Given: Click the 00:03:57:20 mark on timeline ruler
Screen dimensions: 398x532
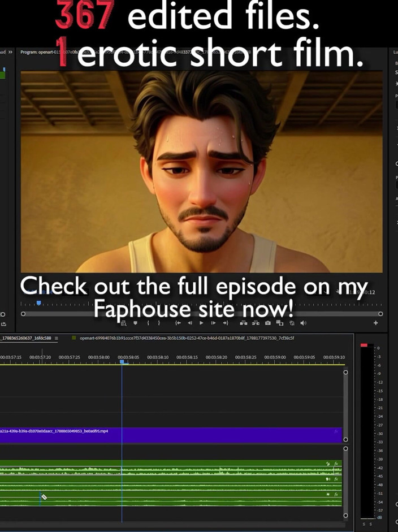Looking at the screenshot, I should click(40, 357).
